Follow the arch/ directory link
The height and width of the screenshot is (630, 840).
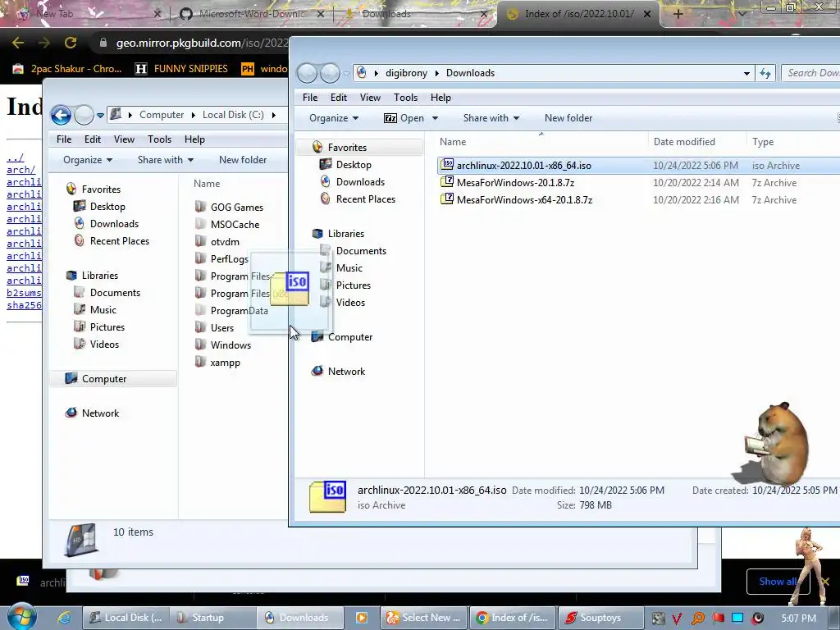(21, 170)
